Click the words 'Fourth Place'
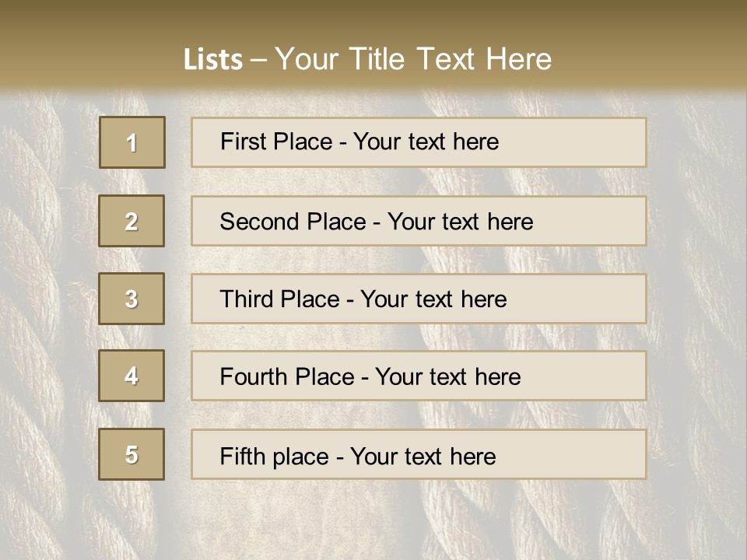The width and height of the screenshot is (747, 560). (287, 376)
